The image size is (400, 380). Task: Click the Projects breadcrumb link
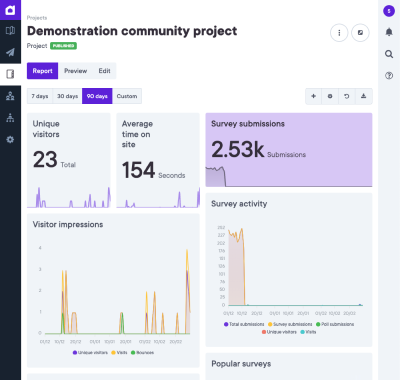37,18
